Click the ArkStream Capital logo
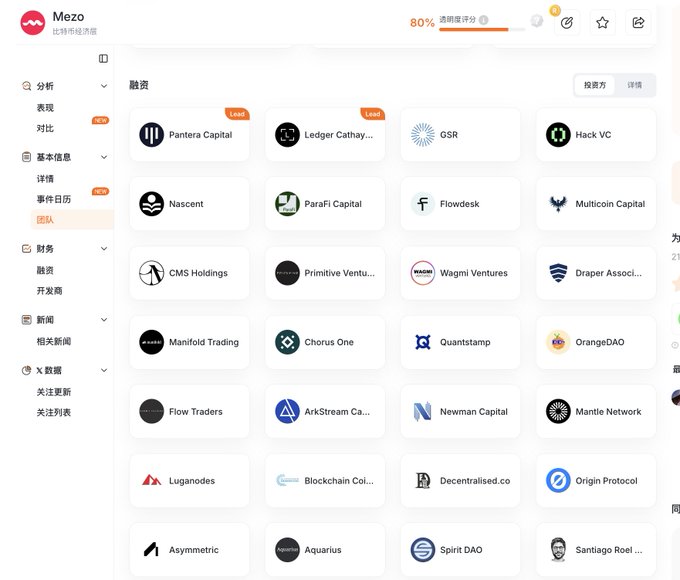 [x=287, y=411]
